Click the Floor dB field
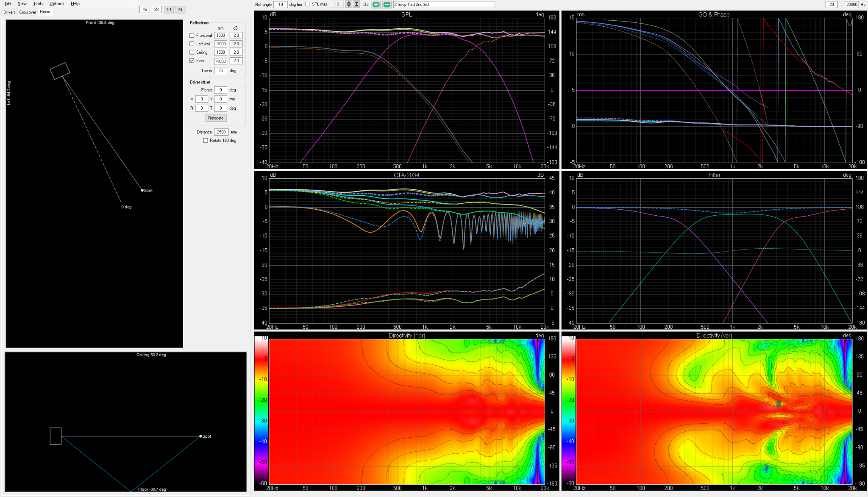This screenshot has width=868, height=497. pos(236,61)
